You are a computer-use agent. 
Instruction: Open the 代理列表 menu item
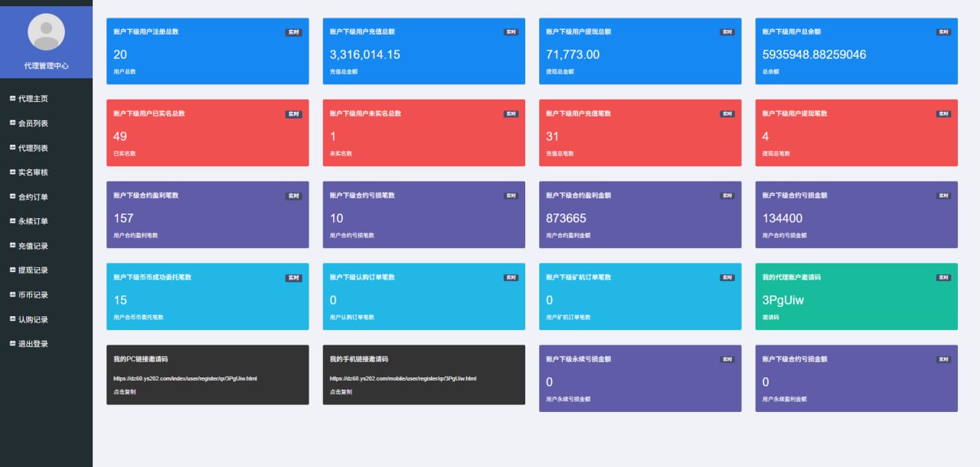point(33,148)
